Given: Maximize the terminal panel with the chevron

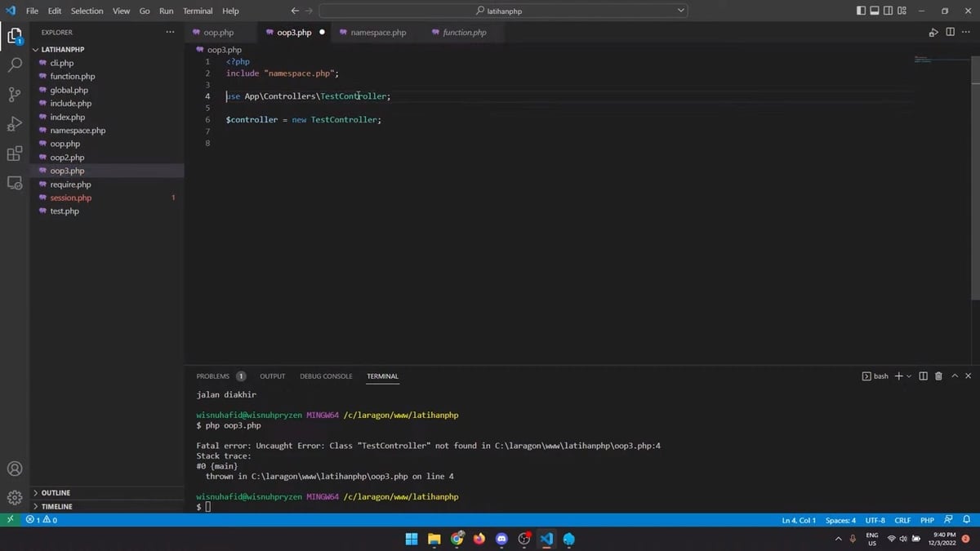Looking at the screenshot, I should (x=955, y=375).
